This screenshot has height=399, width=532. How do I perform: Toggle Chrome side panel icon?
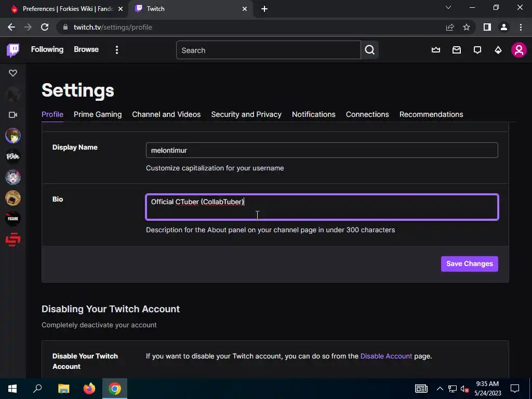tap(487, 27)
